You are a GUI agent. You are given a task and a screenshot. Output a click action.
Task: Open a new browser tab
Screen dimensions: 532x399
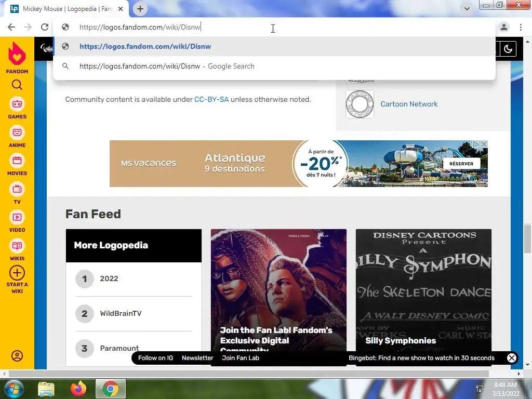[140, 9]
